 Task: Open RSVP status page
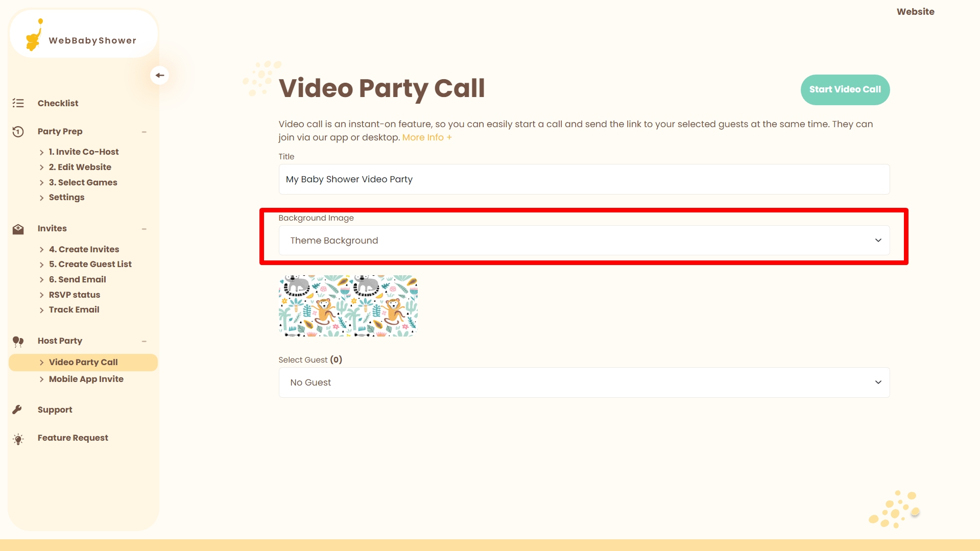pos(75,295)
